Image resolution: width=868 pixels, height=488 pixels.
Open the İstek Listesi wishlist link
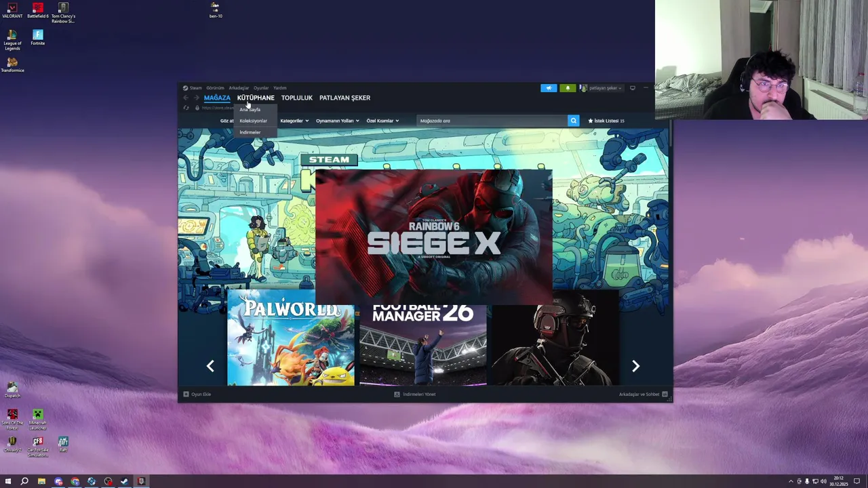[606, 121]
